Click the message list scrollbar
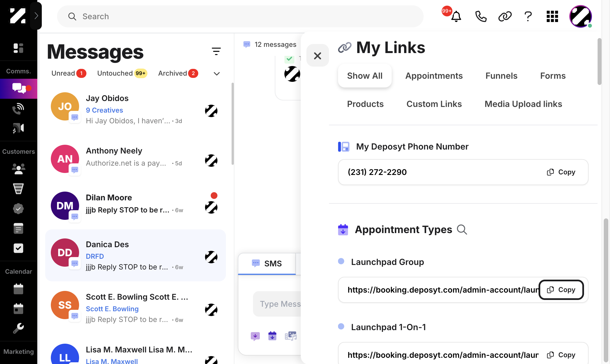The image size is (610, 364). click(x=232, y=124)
